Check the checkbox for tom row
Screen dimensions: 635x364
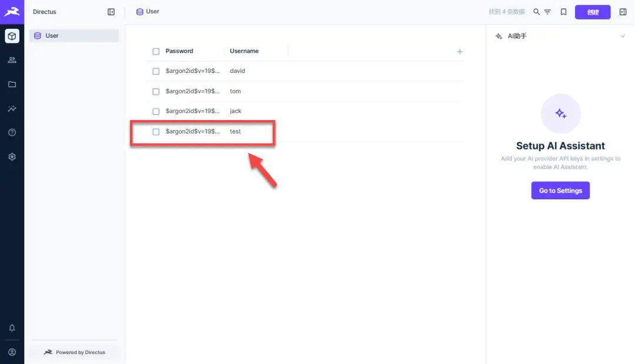coord(156,92)
